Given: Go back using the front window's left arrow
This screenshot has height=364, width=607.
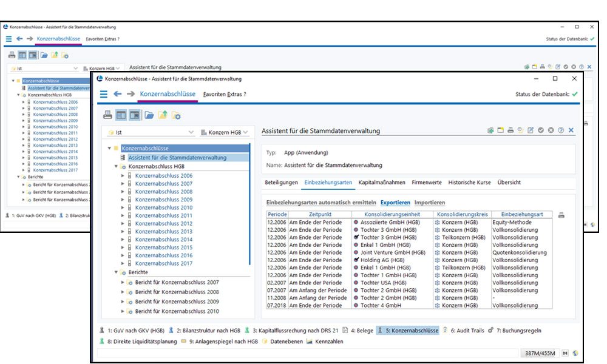Looking at the screenshot, I should [118, 93].
